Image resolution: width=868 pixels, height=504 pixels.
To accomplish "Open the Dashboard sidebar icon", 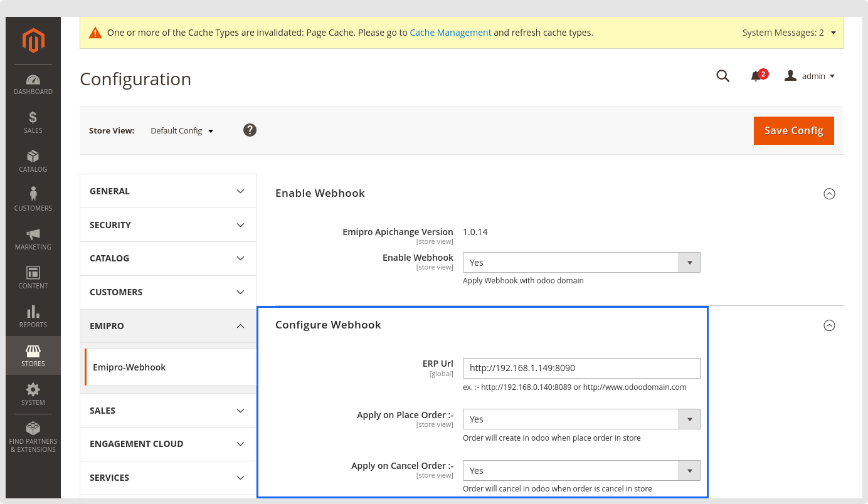I will click(33, 85).
